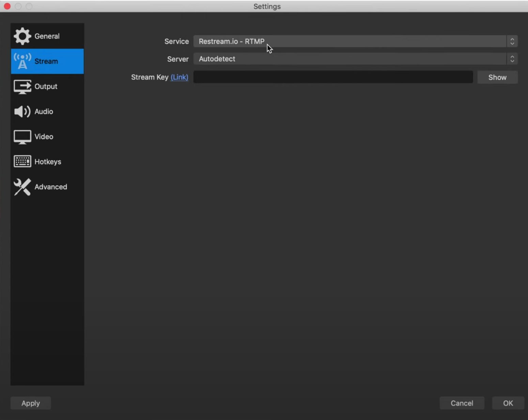The height and width of the screenshot is (420, 528).
Task: Click the Cancel button
Action: pyautogui.click(x=462, y=403)
